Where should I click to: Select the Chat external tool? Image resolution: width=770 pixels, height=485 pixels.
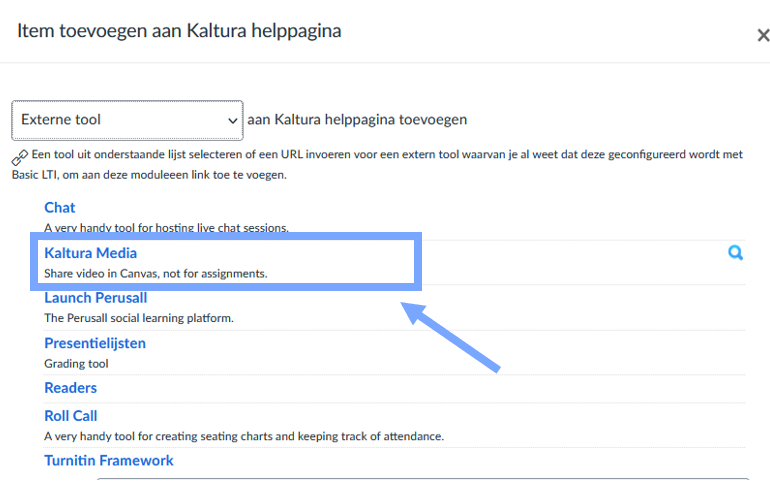[59, 208]
